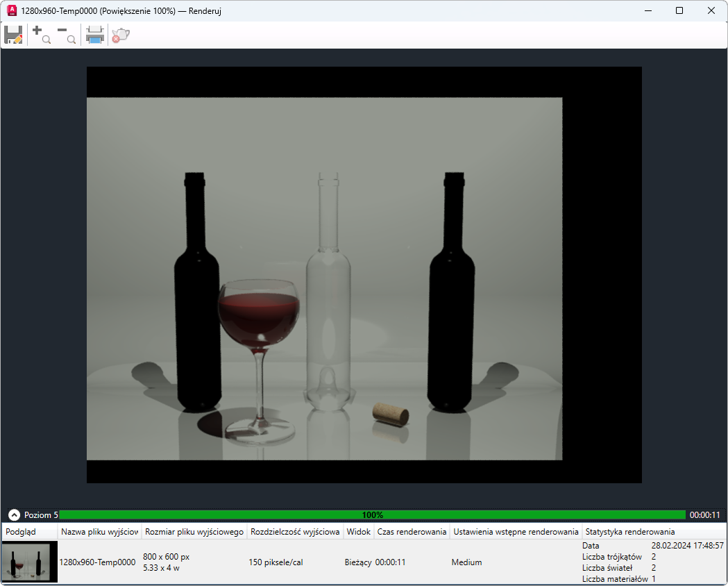Click the Ustawienia wstępne renderowania column header

click(x=516, y=532)
